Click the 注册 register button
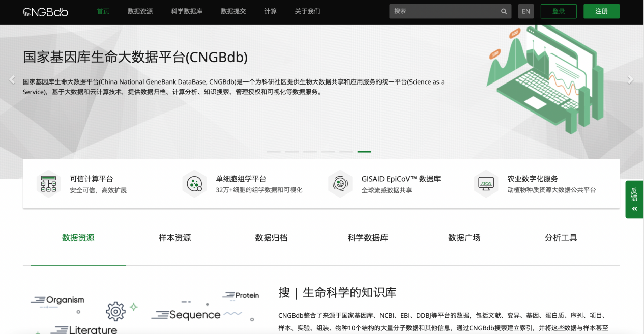Image resolution: width=644 pixels, height=334 pixels. pyautogui.click(x=601, y=11)
